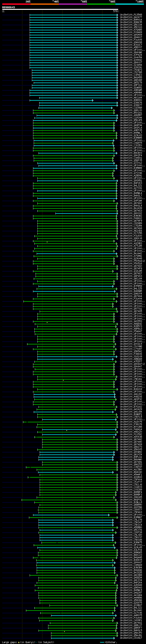The width and height of the screenshot is (146, 644).
Task: Select label UniRef100_C5Z7B5
Action: 131,72
